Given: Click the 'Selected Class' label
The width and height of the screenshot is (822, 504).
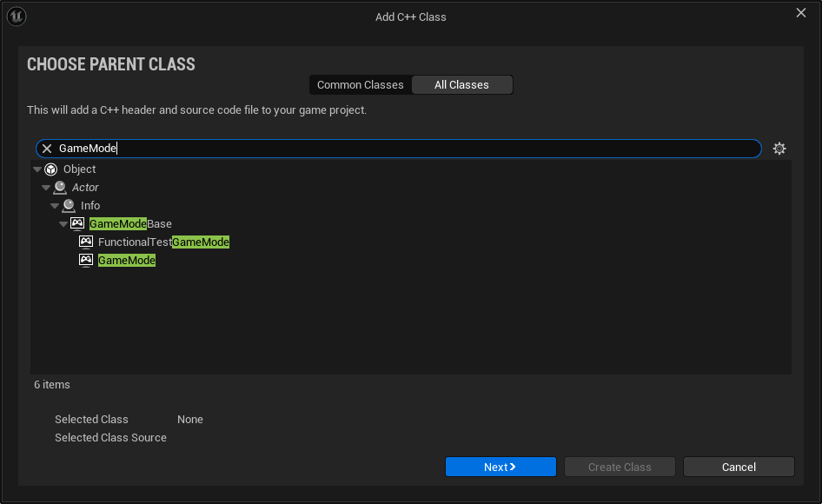Looking at the screenshot, I should coord(91,420).
